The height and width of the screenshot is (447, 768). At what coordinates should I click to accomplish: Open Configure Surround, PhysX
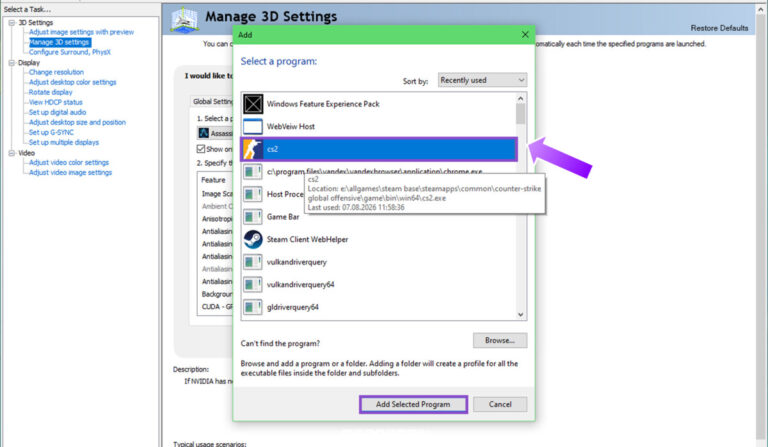tap(70, 52)
